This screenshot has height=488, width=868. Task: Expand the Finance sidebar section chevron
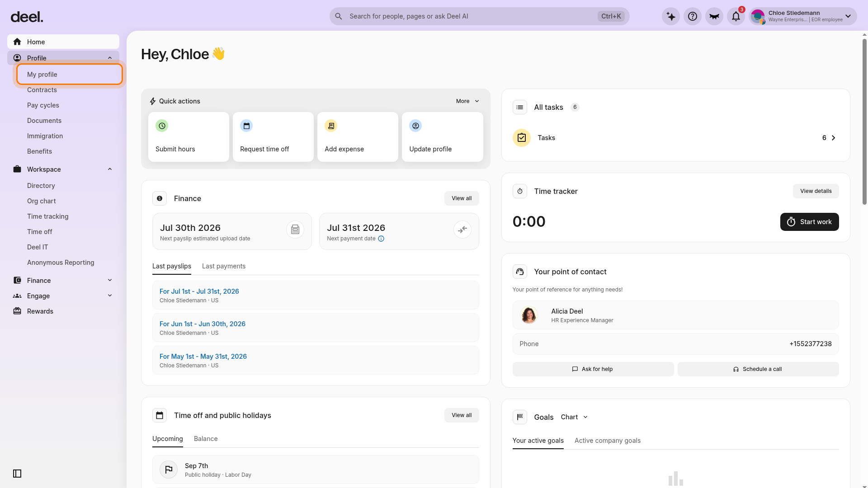pos(110,280)
